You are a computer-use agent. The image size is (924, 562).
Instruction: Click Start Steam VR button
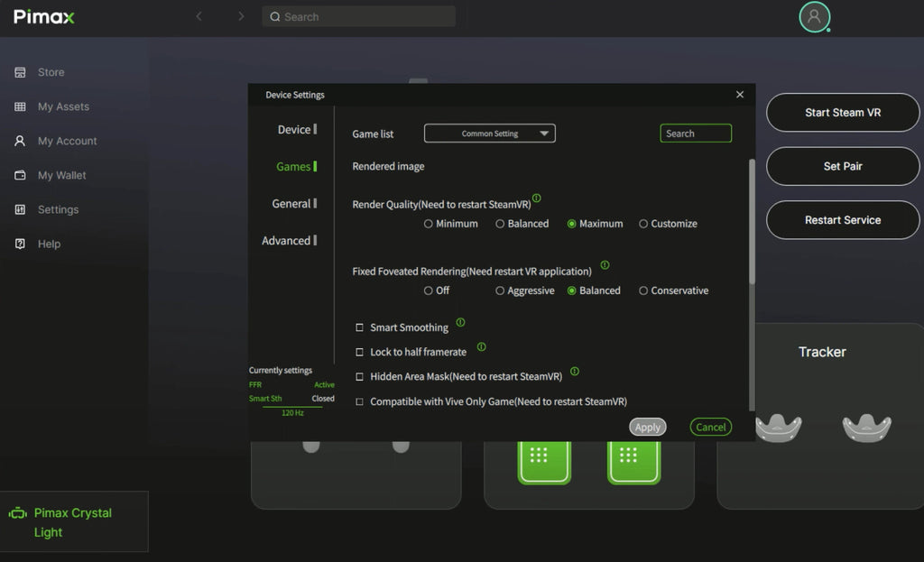click(843, 113)
